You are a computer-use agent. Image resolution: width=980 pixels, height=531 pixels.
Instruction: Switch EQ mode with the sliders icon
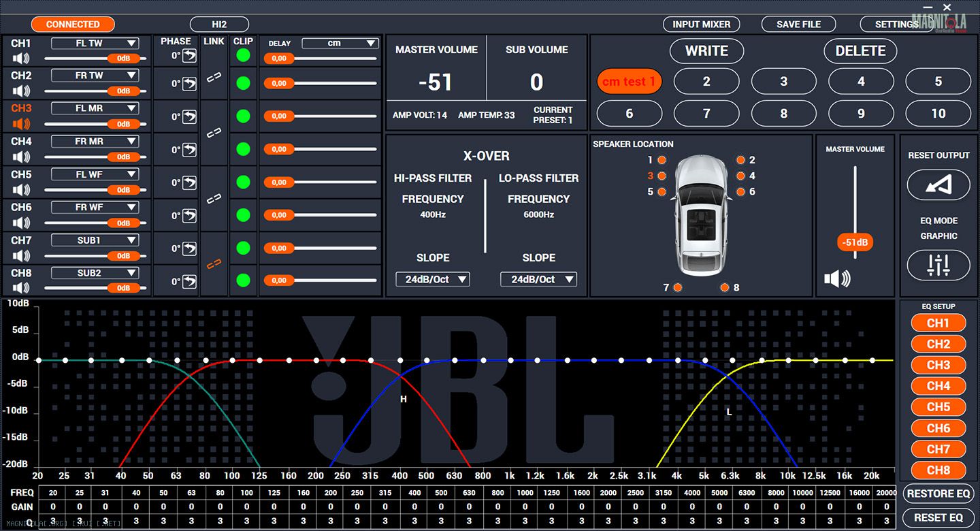tap(938, 265)
